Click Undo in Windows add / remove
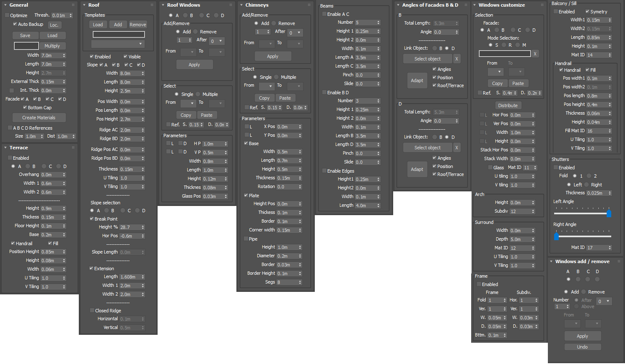This screenshot has width=625, height=364. (582, 347)
